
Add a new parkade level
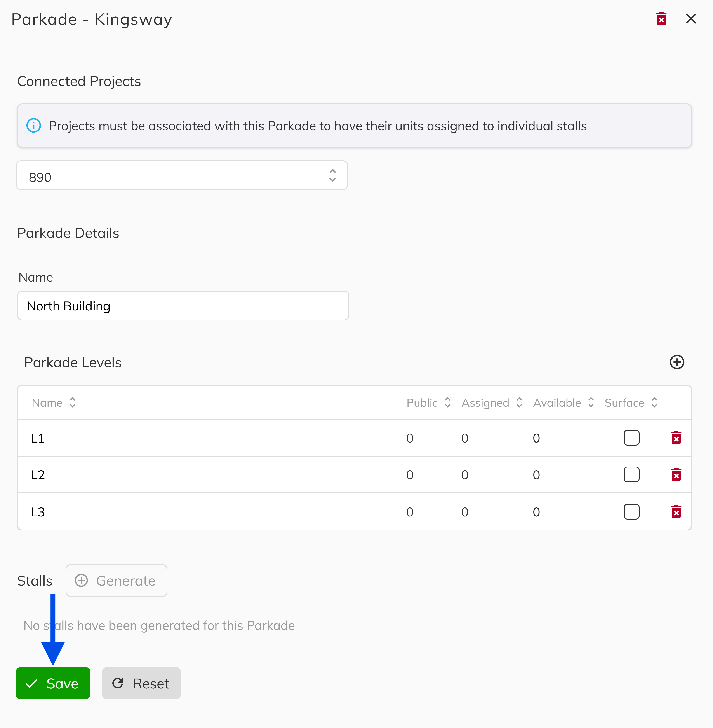click(x=677, y=362)
